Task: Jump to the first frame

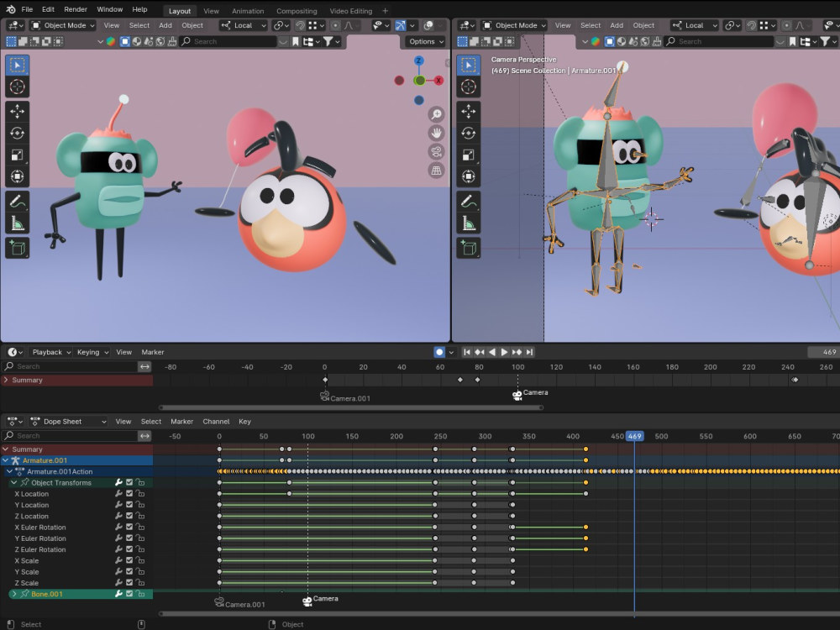Action: pyautogui.click(x=466, y=352)
